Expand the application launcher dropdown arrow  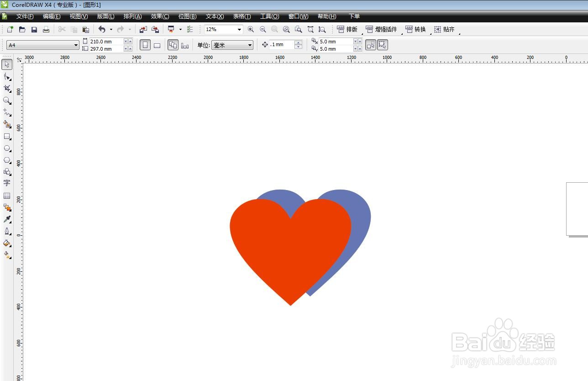(180, 29)
